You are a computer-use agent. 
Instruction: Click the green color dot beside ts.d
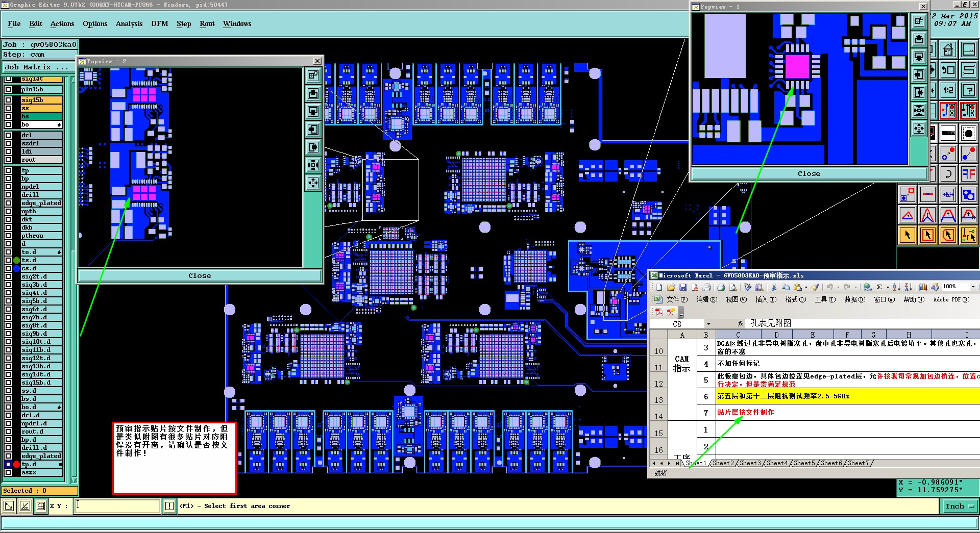[x=16, y=260]
